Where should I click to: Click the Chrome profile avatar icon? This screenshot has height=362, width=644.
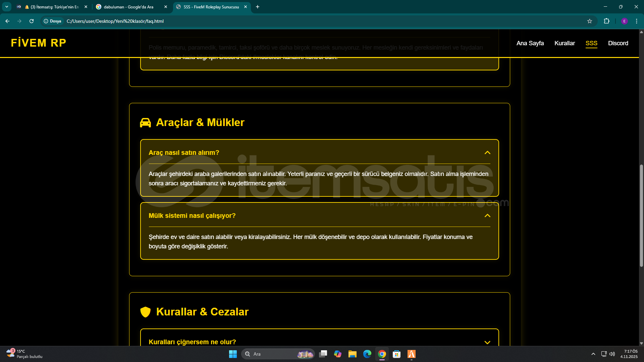pyautogui.click(x=624, y=21)
